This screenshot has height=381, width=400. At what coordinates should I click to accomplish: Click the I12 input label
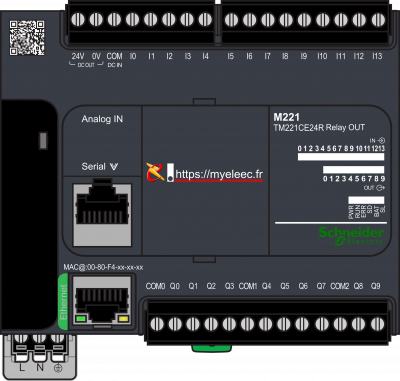(x=359, y=56)
